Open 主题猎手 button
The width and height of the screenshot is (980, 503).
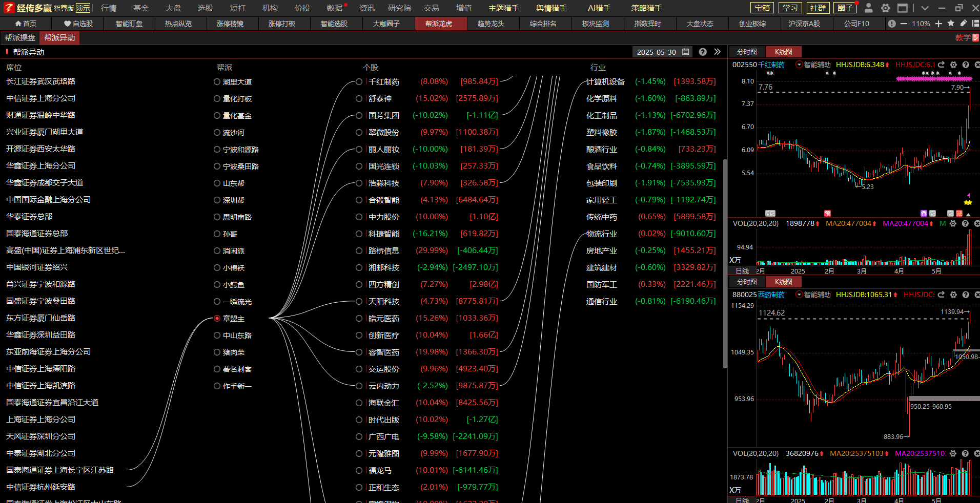503,8
